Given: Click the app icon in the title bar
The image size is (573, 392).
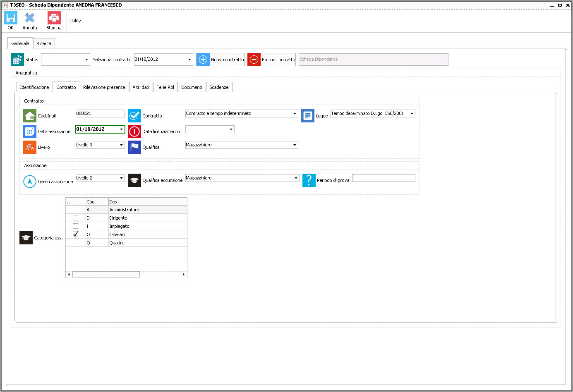Looking at the screenshot, I should (5, 5).
